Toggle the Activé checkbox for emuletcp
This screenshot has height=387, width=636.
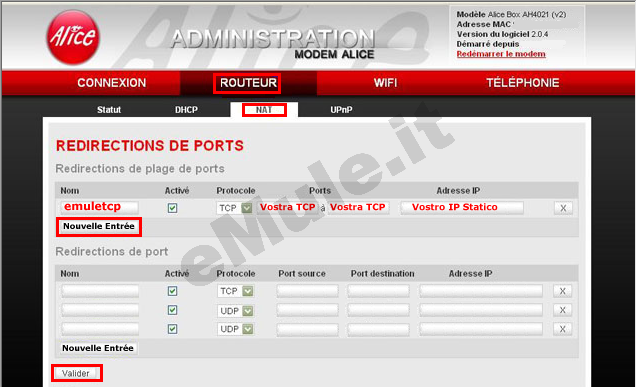pyautogui.click(x=172, y=208)
